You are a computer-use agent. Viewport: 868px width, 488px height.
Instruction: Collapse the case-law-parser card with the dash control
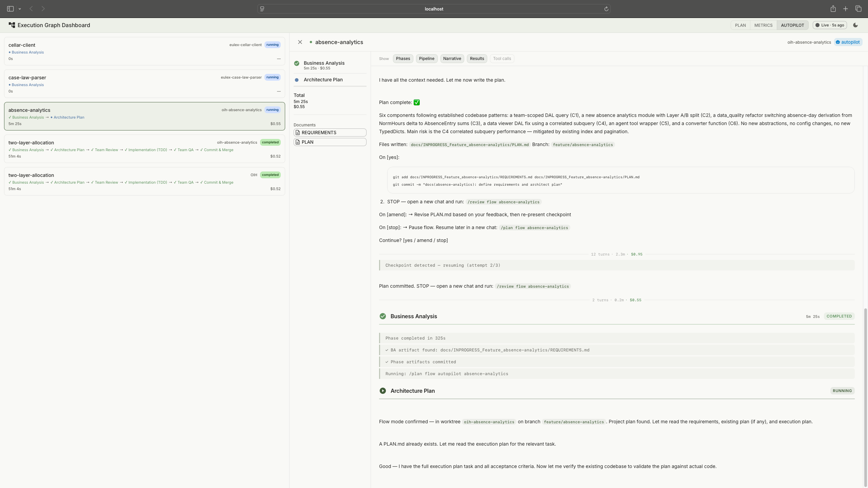(279, 91)
